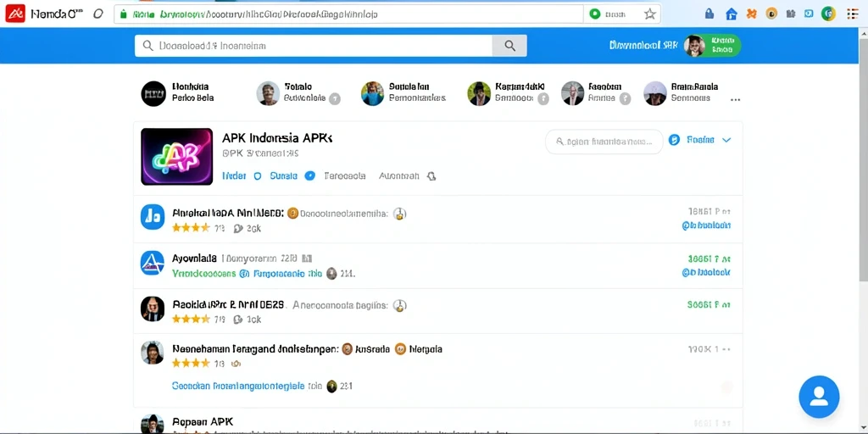868x434 pixels.
Task: Open the blue square app icon in the first list row
Action: click(153, 216)
